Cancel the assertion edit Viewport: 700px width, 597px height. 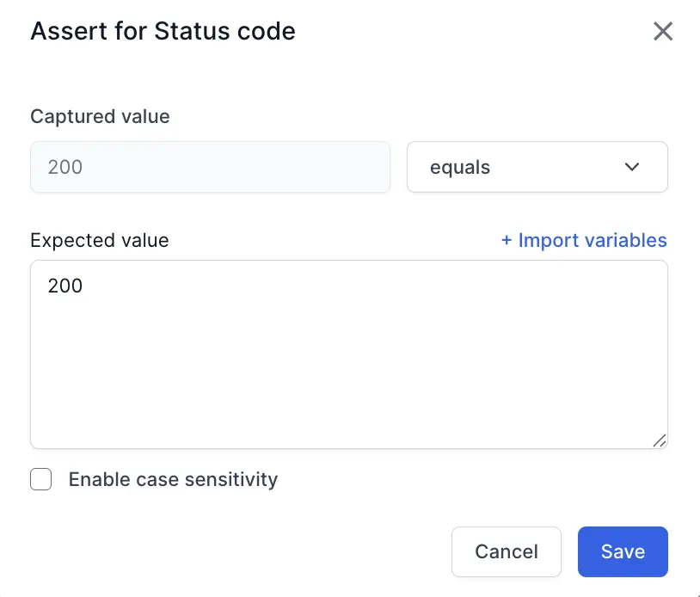[507, 551]
